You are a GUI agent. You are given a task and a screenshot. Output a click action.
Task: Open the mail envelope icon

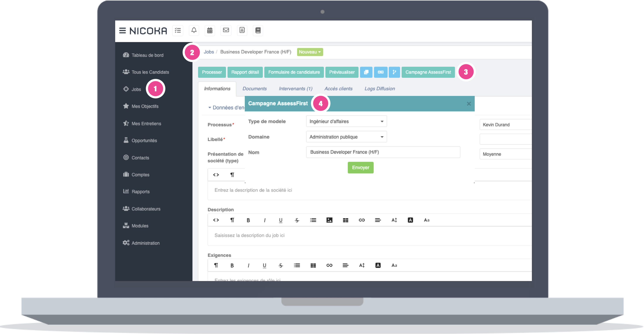click(x=226, y=31)
